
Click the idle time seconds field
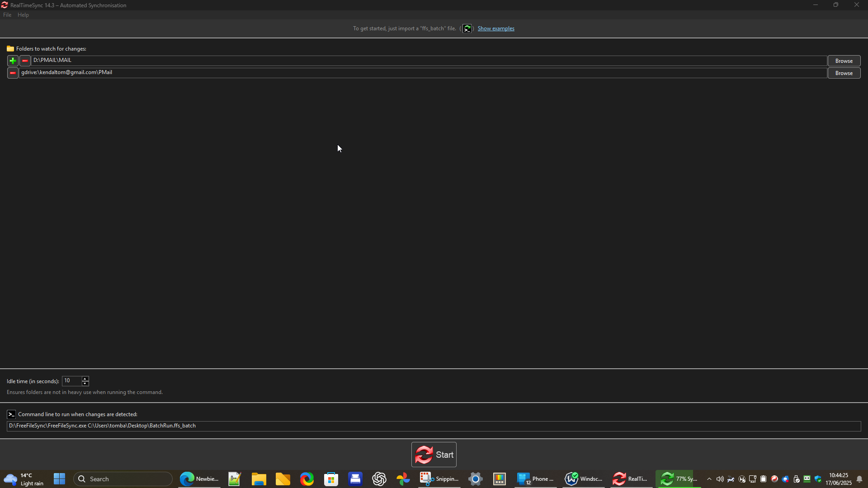72,381
